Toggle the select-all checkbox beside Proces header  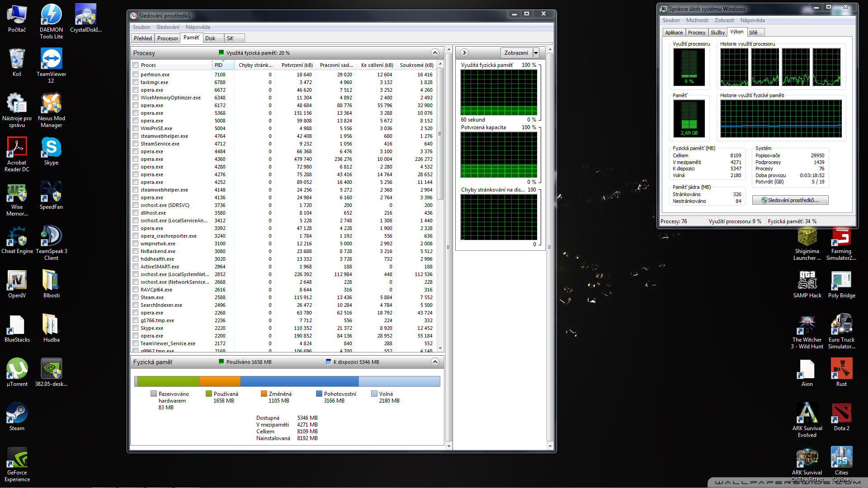[x=135, y=65]
